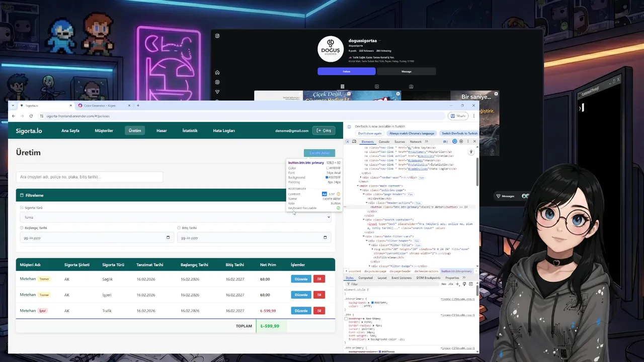The image size is (644, 362).
Task: Click Instagram logo icon in background window
Action: click(217, 36)
